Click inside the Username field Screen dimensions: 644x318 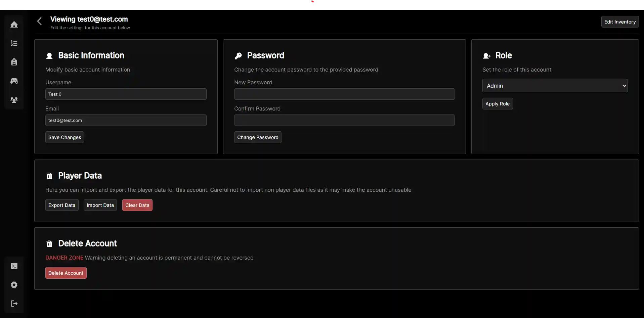(126, 94)
